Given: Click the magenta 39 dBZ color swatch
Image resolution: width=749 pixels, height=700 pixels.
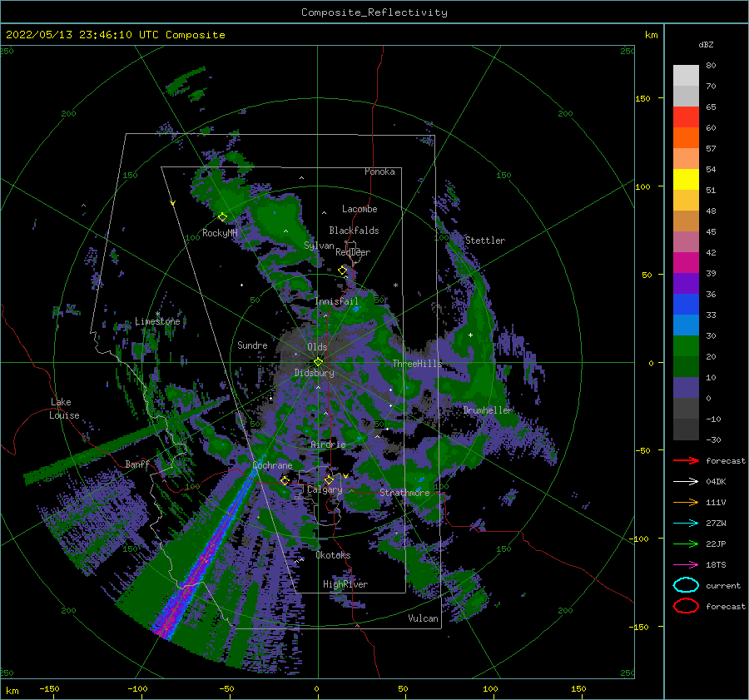Looking at the screenshot, I should coord(686,263).
